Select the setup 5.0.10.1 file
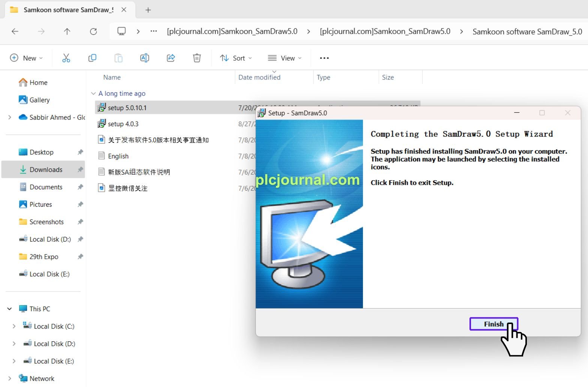 pyautogui.click(x=127, y=108)
